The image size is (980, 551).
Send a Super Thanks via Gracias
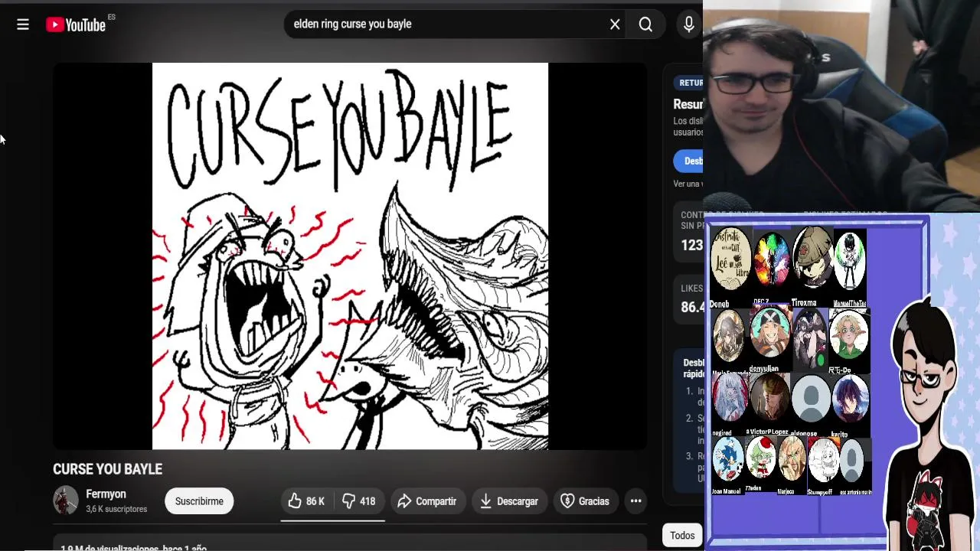(585, 501)
